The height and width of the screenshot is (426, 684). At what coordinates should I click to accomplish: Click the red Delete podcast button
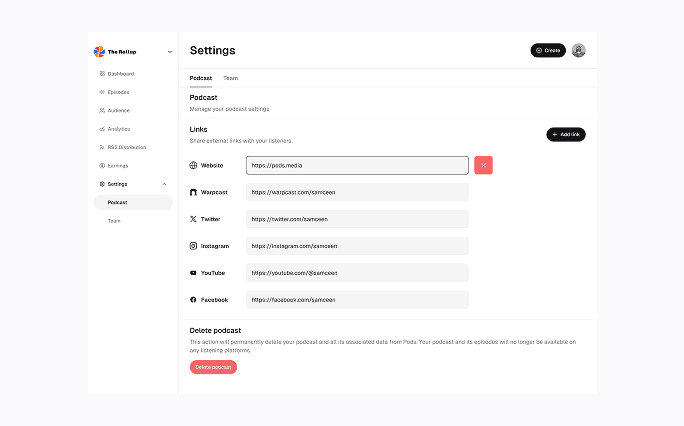(213, 367)
